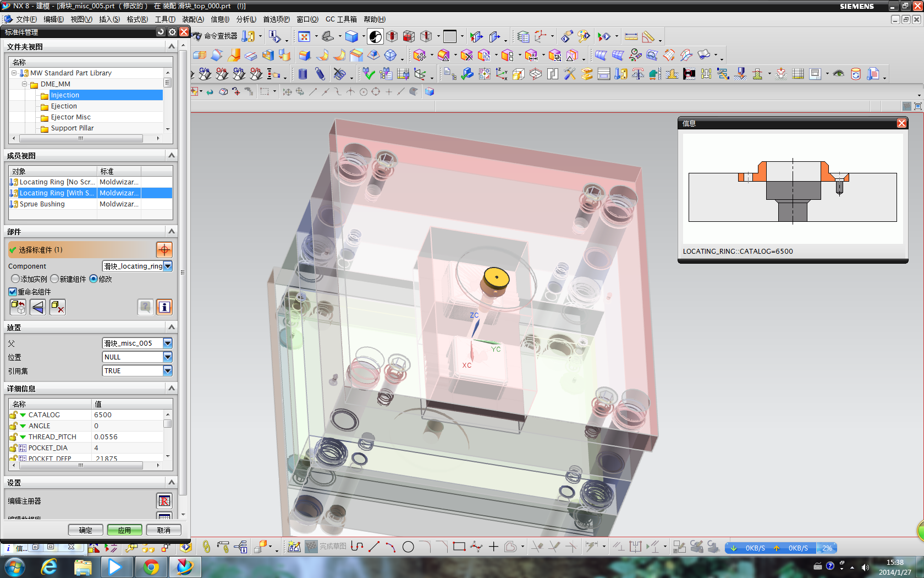Screen dimensions: 924x578
Task: Click the settings gear icon in 标准件管理 title bar
Action: coord(172,32)
